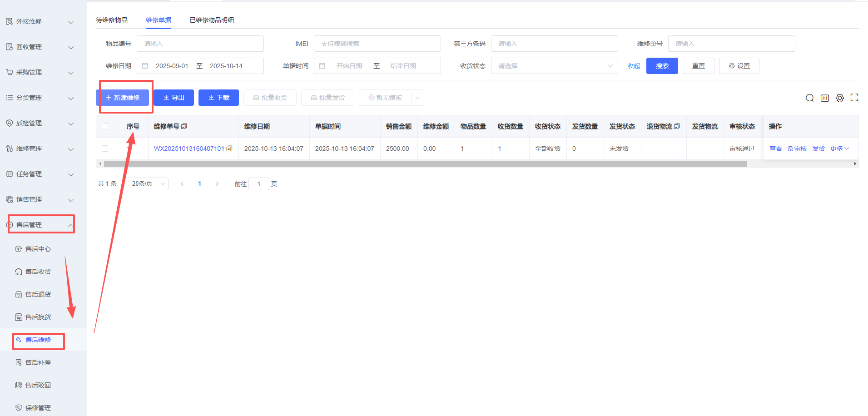
Task: Click 新建维修 button
Action: point(123,98)
